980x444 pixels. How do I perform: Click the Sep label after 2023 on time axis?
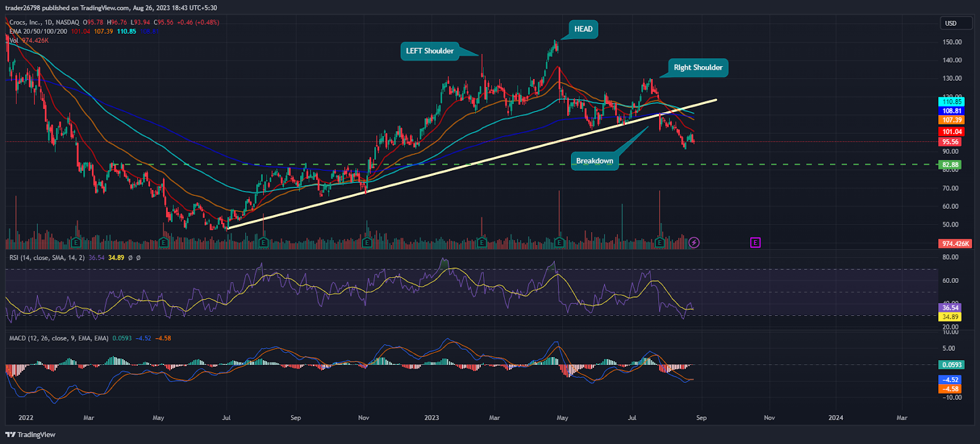(701, 418)
